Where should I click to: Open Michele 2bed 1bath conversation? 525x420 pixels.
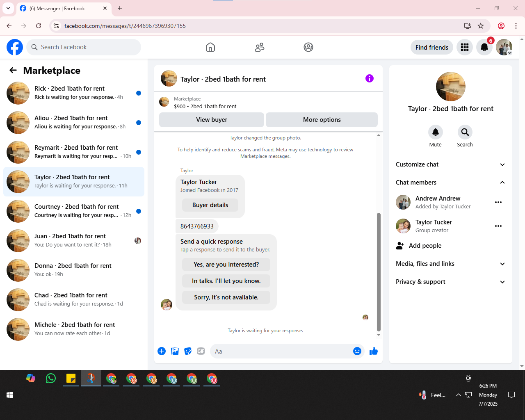point(74,329)
